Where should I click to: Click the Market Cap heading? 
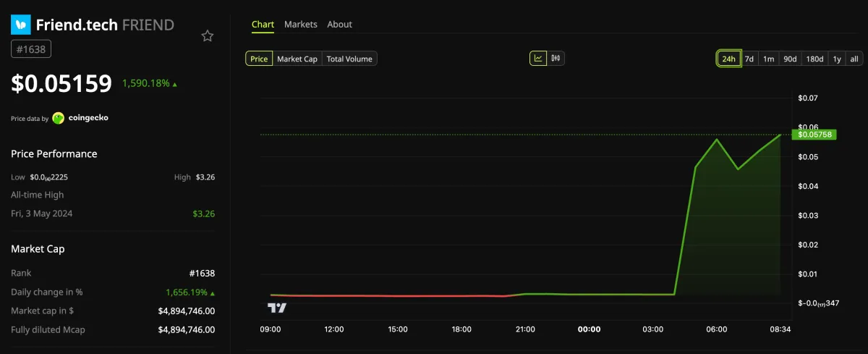[x=38, y=248]
